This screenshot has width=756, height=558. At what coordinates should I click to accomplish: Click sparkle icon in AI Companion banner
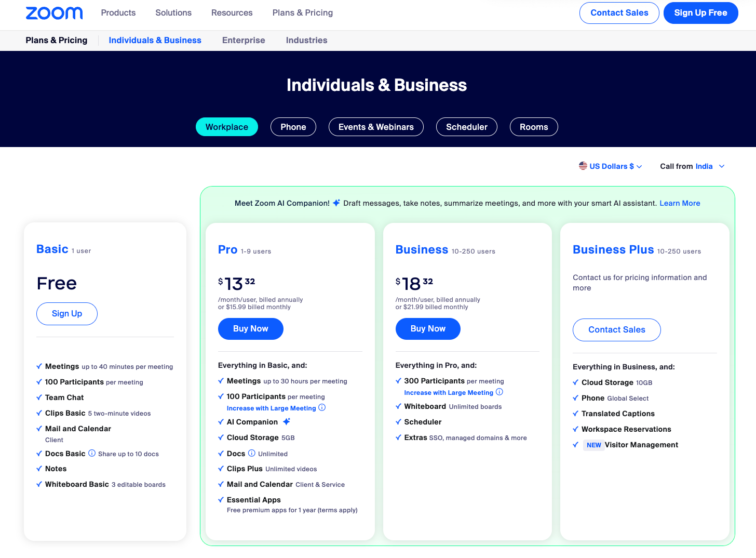tap(336, 203)
